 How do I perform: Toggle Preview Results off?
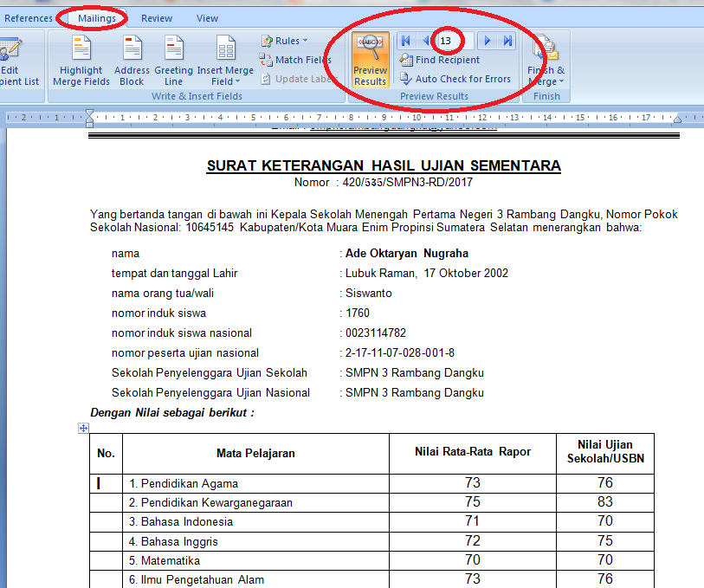coord(369,59)
